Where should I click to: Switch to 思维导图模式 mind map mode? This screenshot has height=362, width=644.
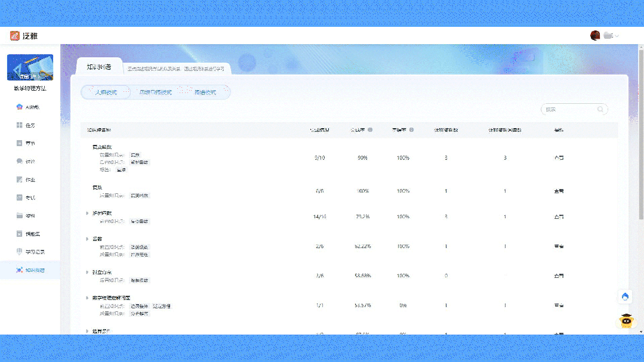155,92
